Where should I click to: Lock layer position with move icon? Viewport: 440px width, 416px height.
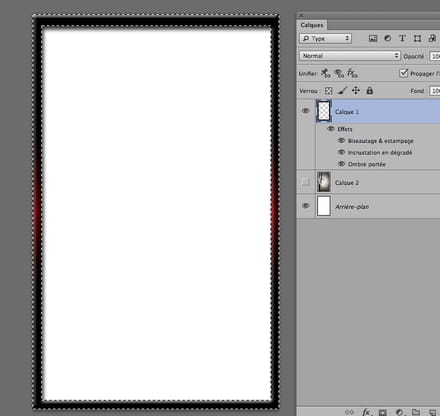coord(356,91)
